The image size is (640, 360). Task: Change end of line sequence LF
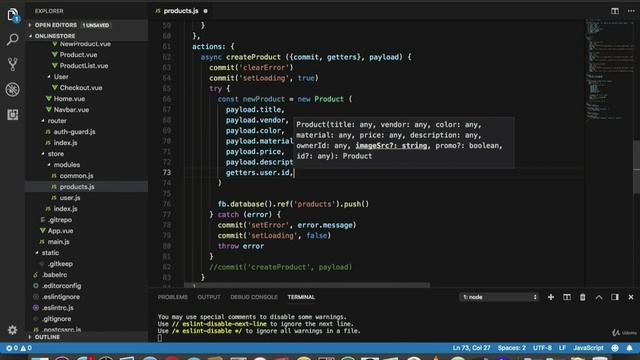coord(562,348)
